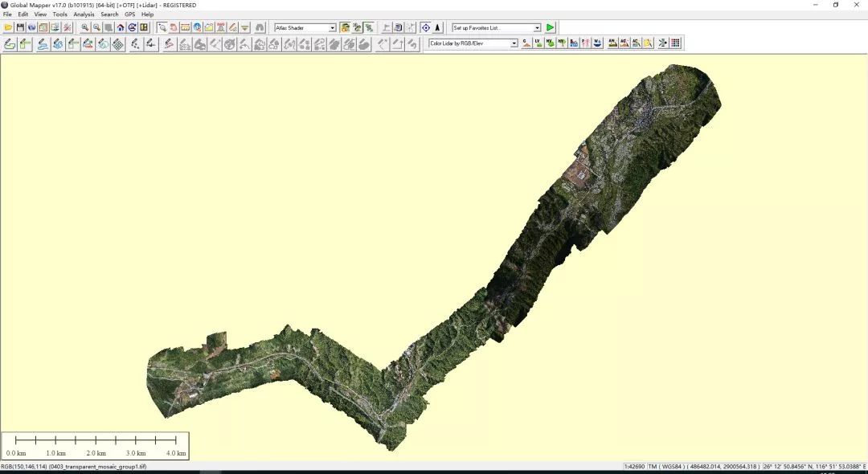Open the Set up Favorites List dropdown
This screenshot has width=868, height=474.
[x=537, y=28]
